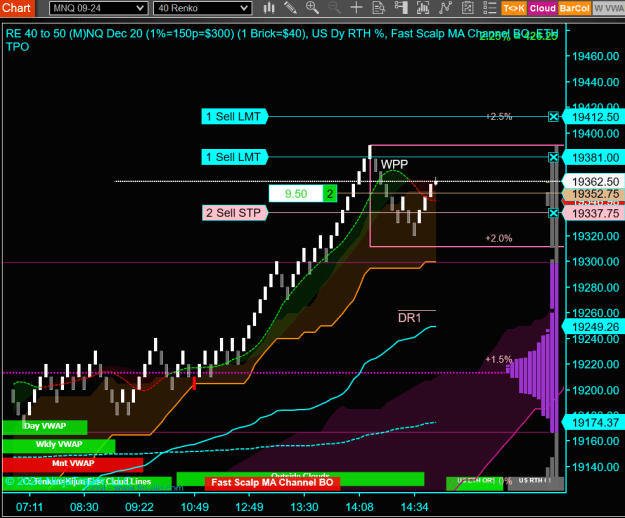This screenshot has width=625, height=518.
Task: Cancel the 19381.00 sell limit order X
Action: pos(553,157)
